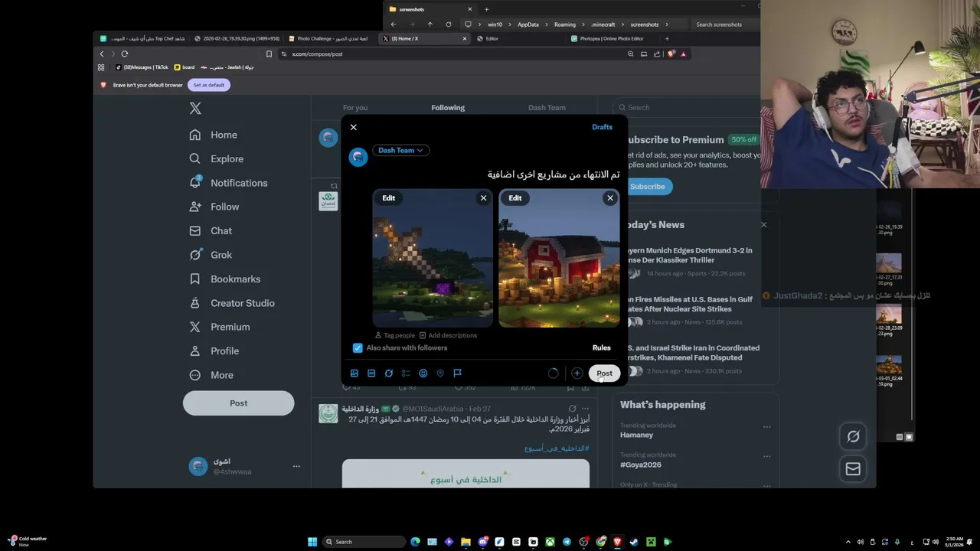Click the Set as default browser button
This screenshot has height=551, width=980.
tap(209, 85)
